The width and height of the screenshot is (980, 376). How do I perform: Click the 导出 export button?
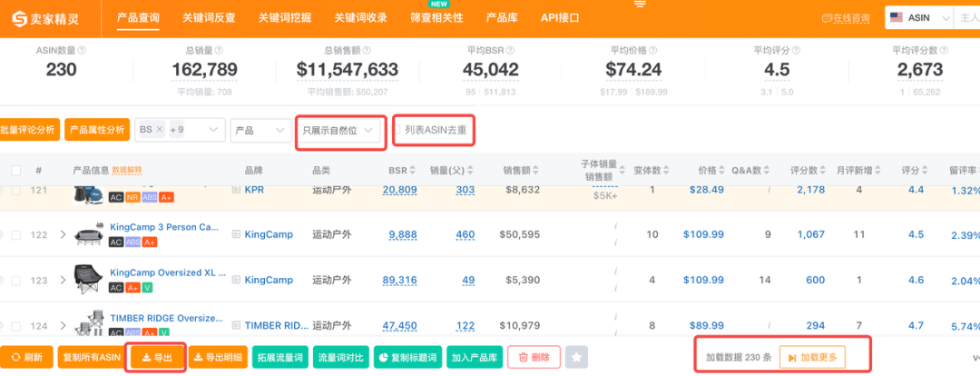tap(157, 357)
